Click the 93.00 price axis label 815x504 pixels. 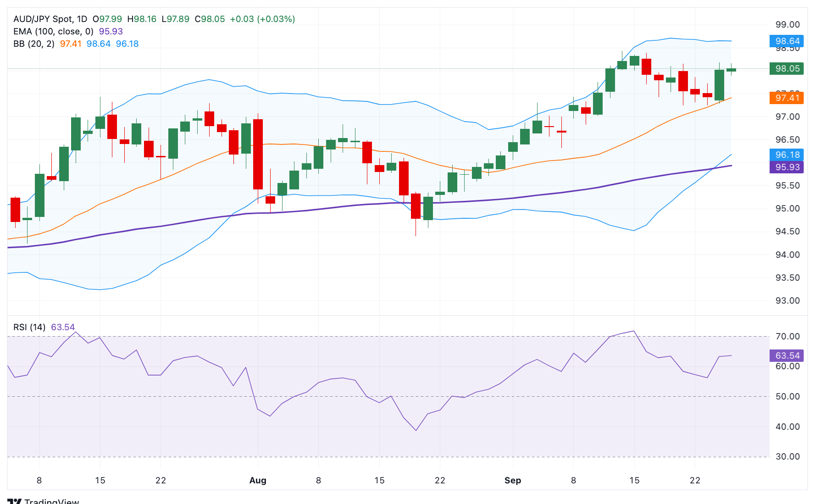(x=787, y=300)
